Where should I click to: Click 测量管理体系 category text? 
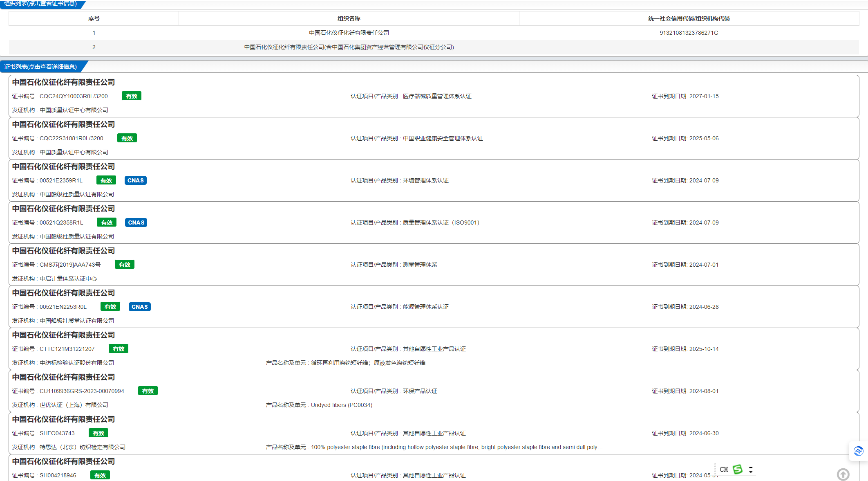click(420, 265)
